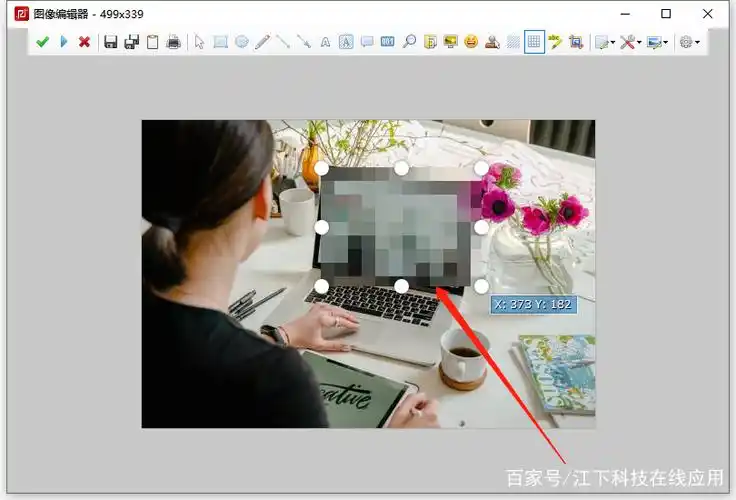Screen dimensions: 736x500
Task: Cancel editing with the red X icon
Action: tap(84, 42)
